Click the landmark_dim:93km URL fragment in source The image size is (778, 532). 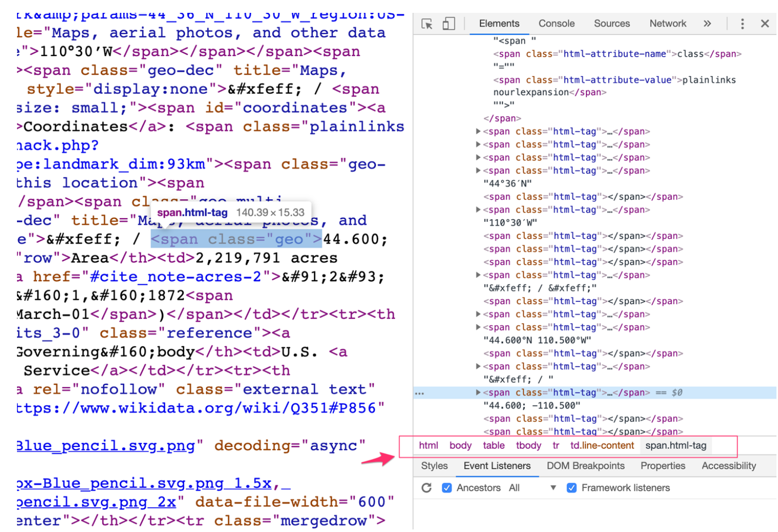click(x=111, y=165)
